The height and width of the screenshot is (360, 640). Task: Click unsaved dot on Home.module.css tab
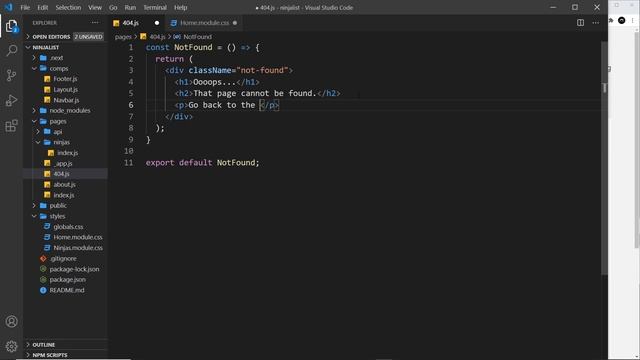point(235,23)
